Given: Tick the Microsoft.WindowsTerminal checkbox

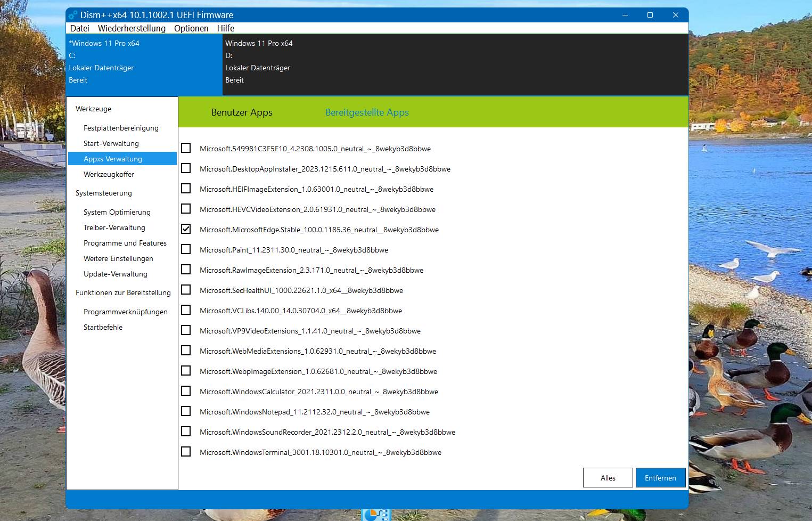Looking at the screenshot, I should 186,452.
